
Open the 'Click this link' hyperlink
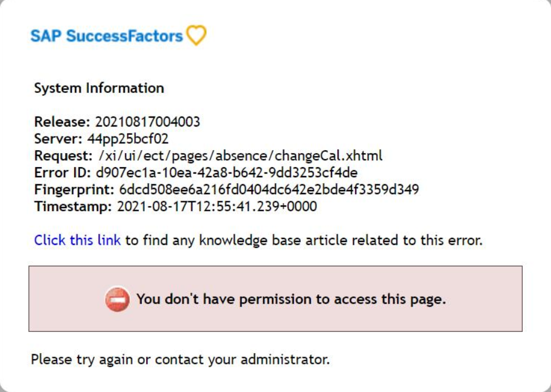coord(77,240)
